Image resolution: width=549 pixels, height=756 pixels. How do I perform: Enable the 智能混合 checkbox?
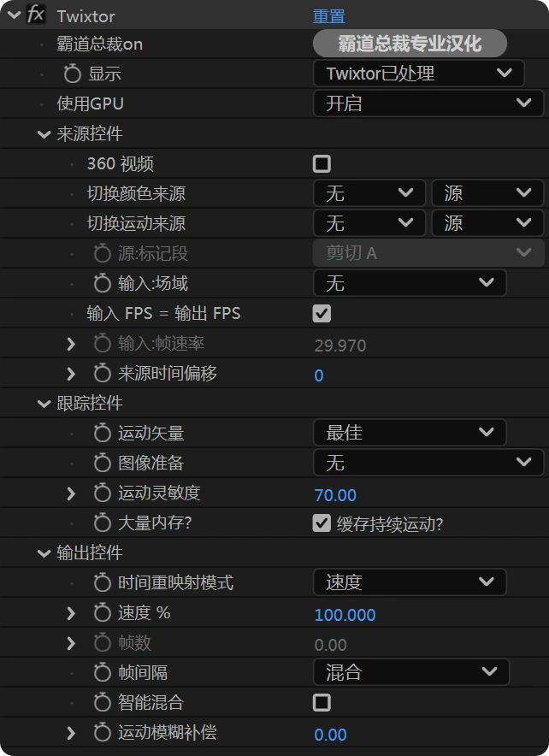click(322, 702)
